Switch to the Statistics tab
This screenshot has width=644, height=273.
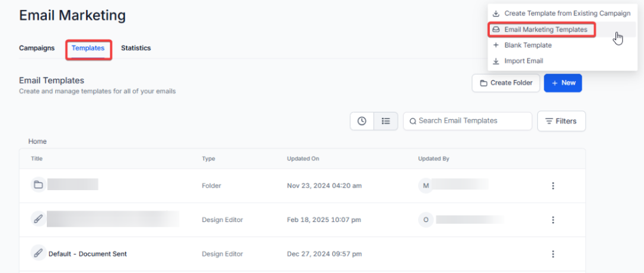136,48
